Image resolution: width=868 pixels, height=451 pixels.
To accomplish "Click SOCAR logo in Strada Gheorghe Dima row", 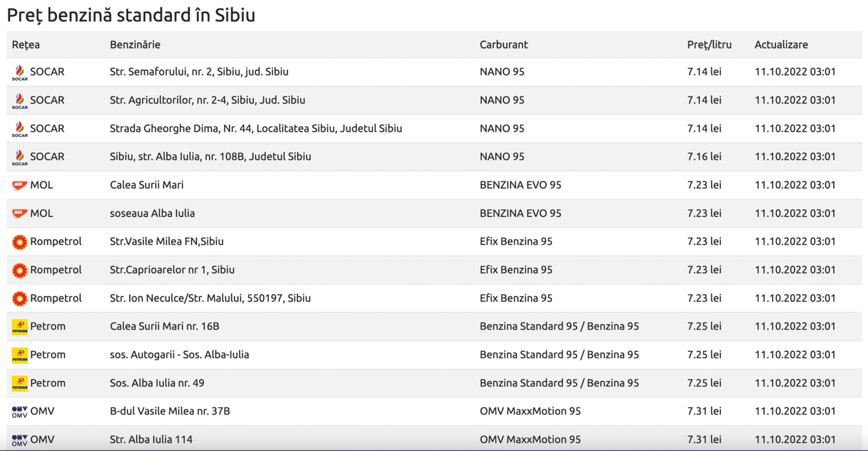I will 20,129.
